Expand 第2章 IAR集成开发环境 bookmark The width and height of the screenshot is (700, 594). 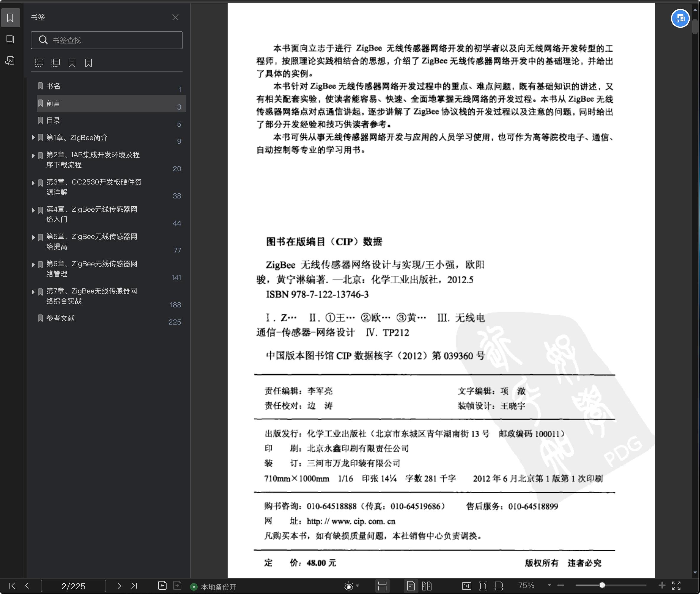33,155
